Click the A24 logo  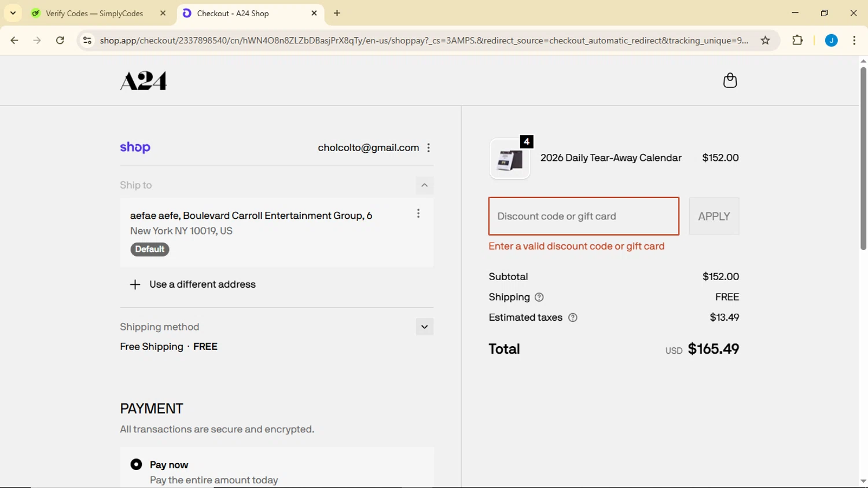click(144, 81)
